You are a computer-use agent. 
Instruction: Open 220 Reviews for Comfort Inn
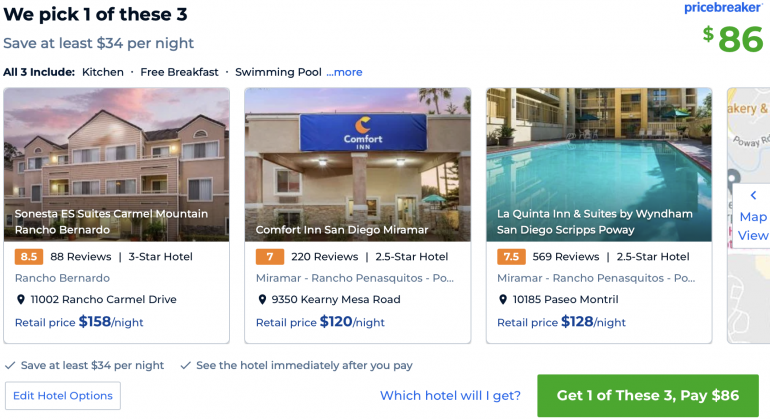tap(323, 257)
